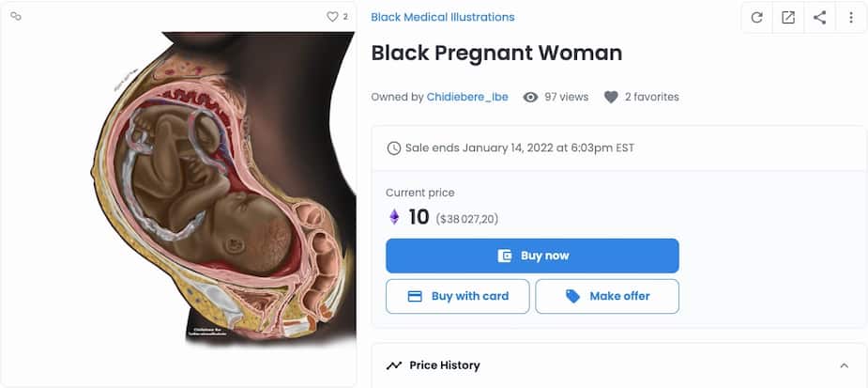Image resolution: width=868 pixels, height=388 pixels.
Task: Open Black Medical Illustrations collection link
Action: tap(443, 17)
